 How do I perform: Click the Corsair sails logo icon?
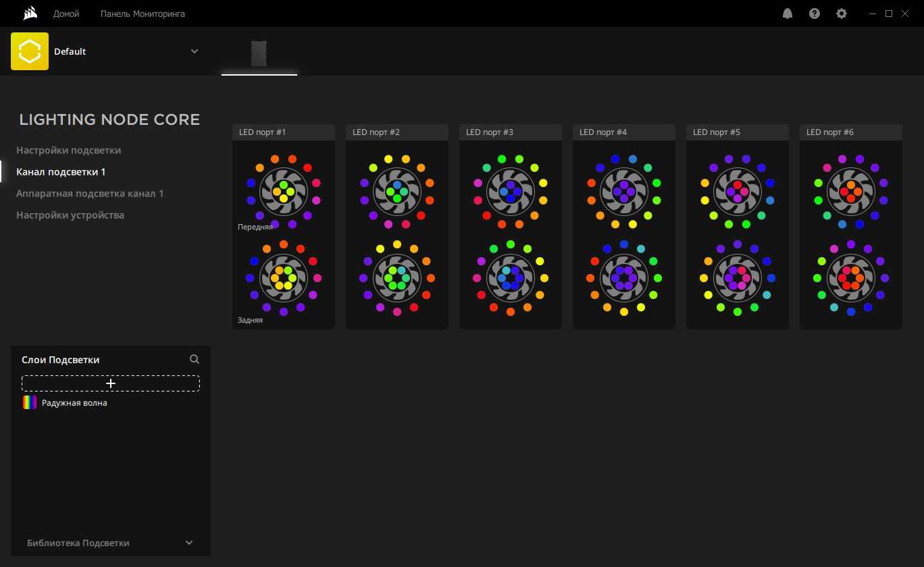[29, 13]
